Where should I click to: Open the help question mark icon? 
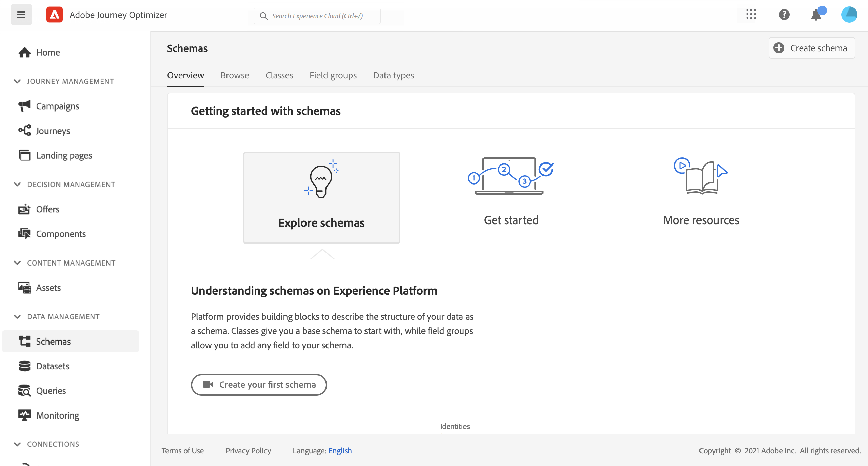click(x=784, y=15)
